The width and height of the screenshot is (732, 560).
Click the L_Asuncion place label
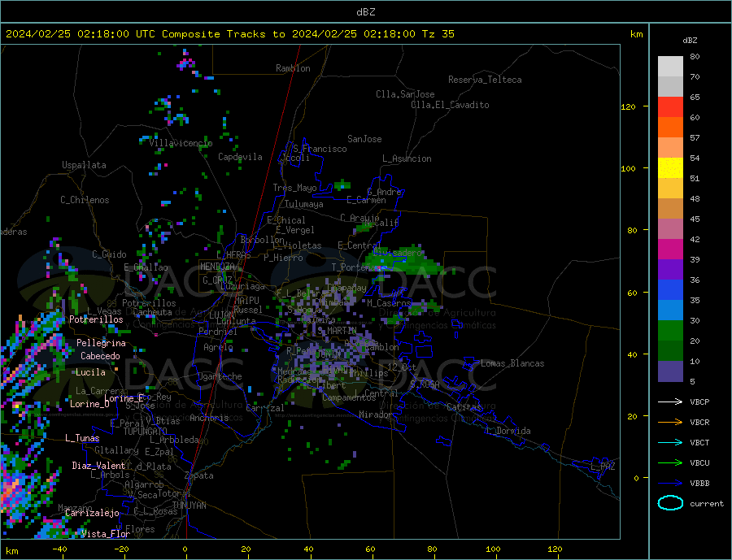407,158
